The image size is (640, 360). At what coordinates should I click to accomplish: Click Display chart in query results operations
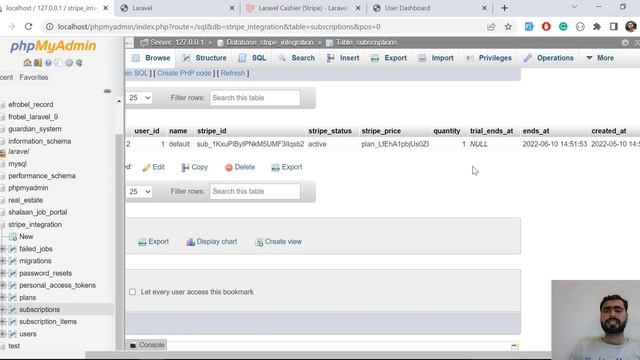[x=212, y=242]
